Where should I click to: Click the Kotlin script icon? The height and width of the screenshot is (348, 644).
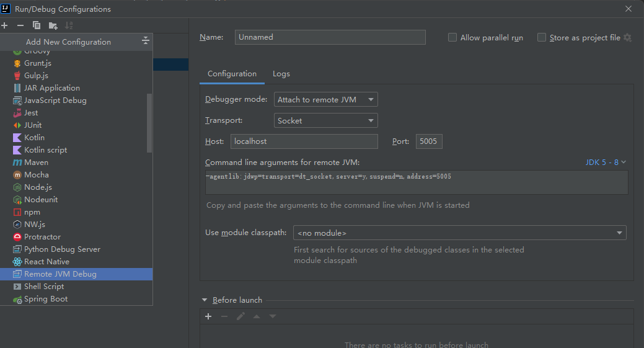(x=17, y=150)
